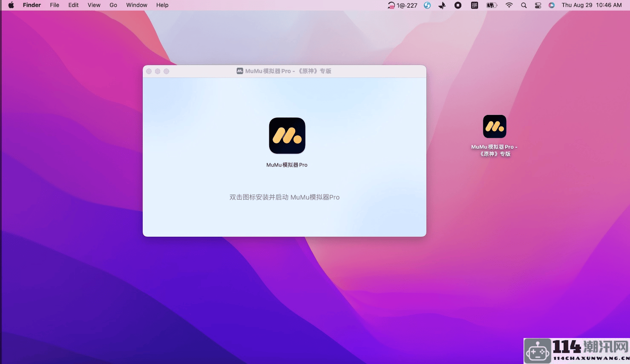The height and width of the screenshot is (364, 630).
Task: Click the Pinyin input method icon
Action: pyautogui.click(x=475, y=5)
